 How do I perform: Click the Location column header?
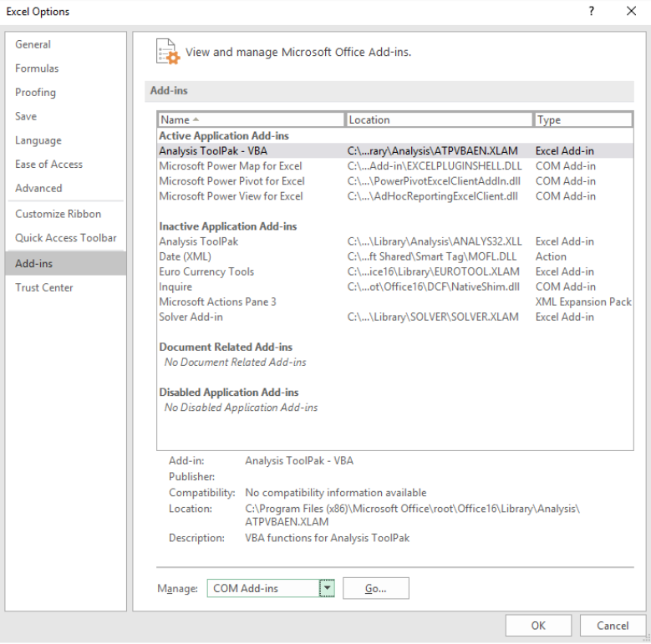(x=439, y=119)
